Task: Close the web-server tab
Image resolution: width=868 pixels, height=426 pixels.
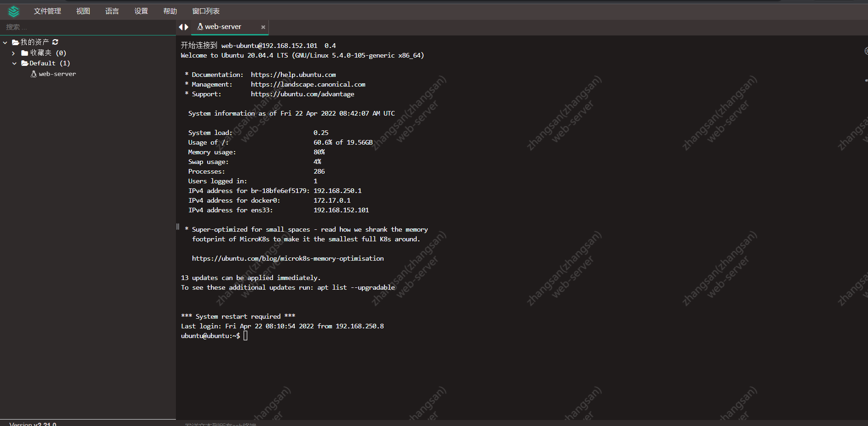Action: pyautogui.click(x=263, y=27)
